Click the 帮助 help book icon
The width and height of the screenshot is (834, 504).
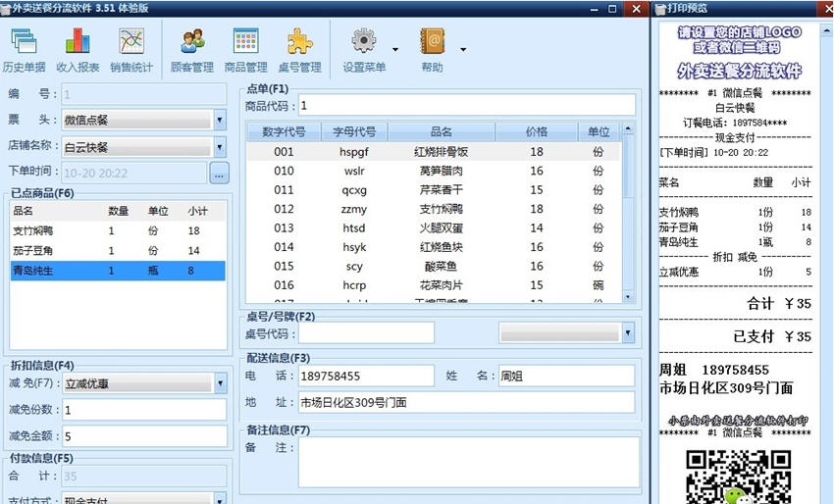(x=432, y=41)
